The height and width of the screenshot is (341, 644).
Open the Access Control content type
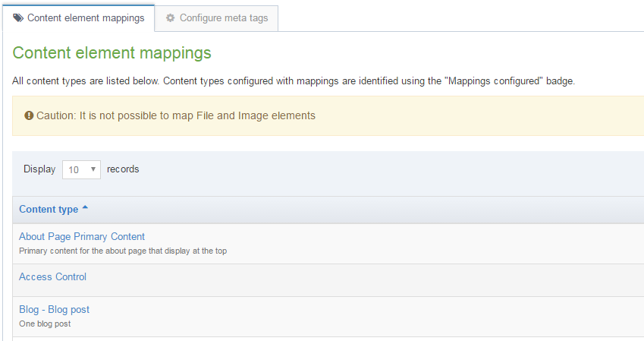(52, 277)
